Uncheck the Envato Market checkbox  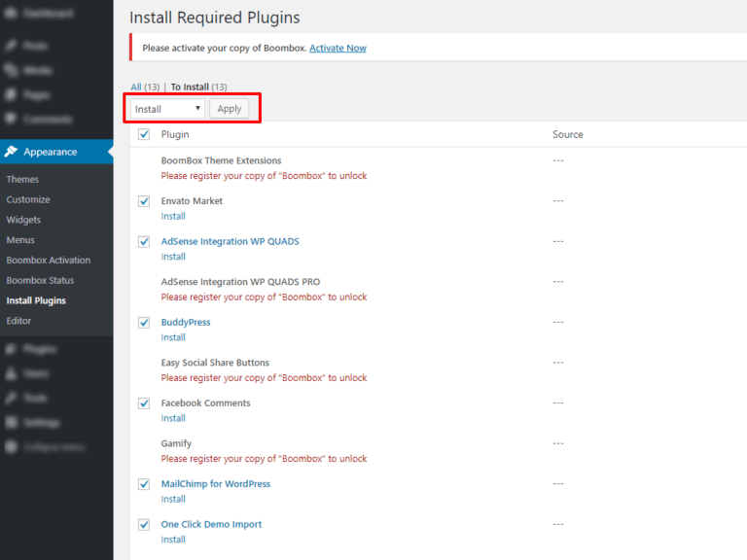[x=144, y=201]
